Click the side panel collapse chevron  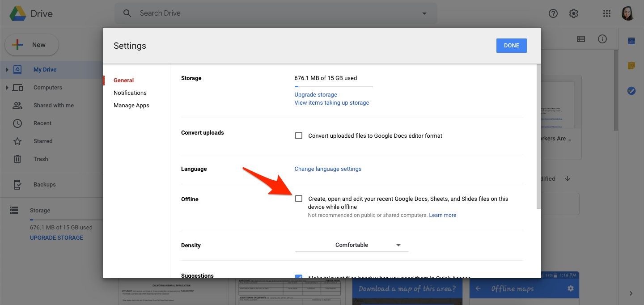coord(631,293)
